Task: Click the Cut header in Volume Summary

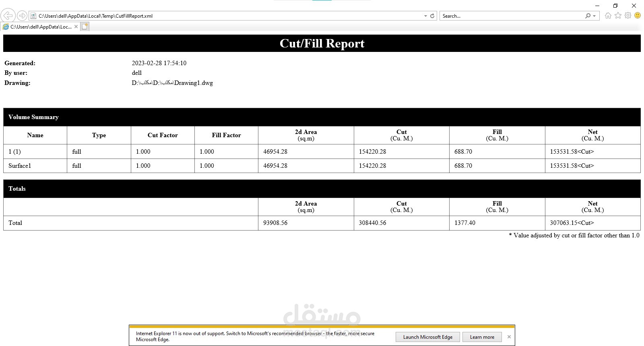Action: (402, 135)
